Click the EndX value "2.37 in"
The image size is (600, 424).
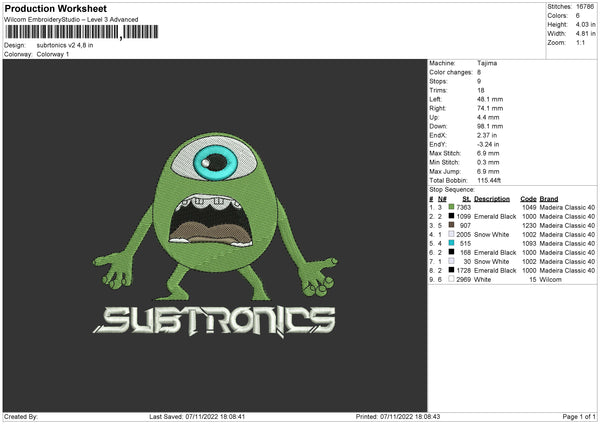487,135
